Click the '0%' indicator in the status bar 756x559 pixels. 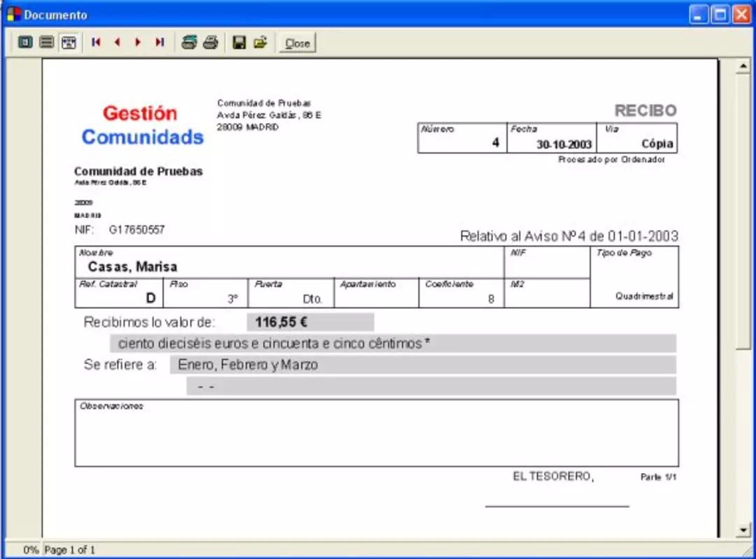31,550
